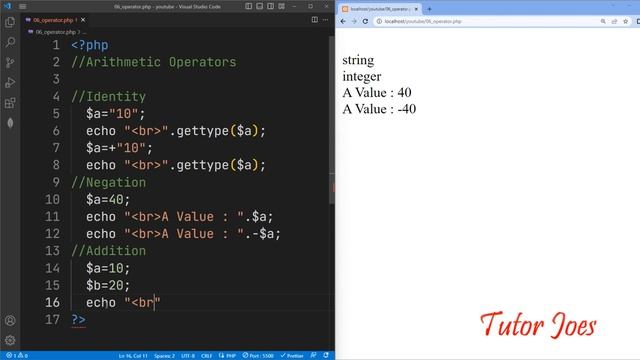This screenshot has width=640, height=360.
Task: Split the editor to the right
Action: point(314,20)
